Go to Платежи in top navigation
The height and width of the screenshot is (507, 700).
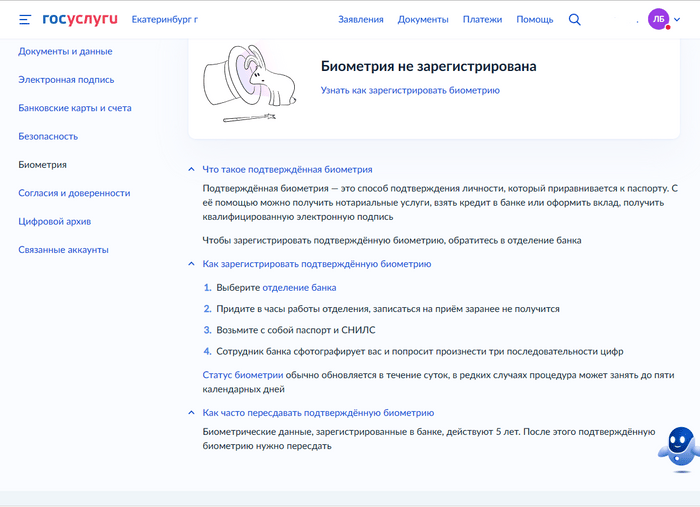482,20
